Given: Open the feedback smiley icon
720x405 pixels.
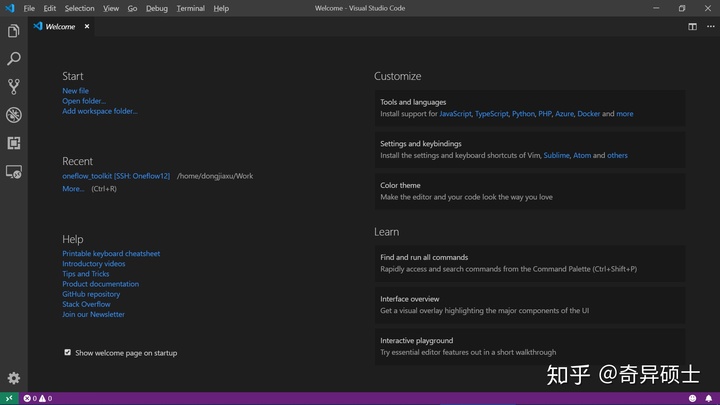Looking at the screenshot, I should [x=692, y=398].
